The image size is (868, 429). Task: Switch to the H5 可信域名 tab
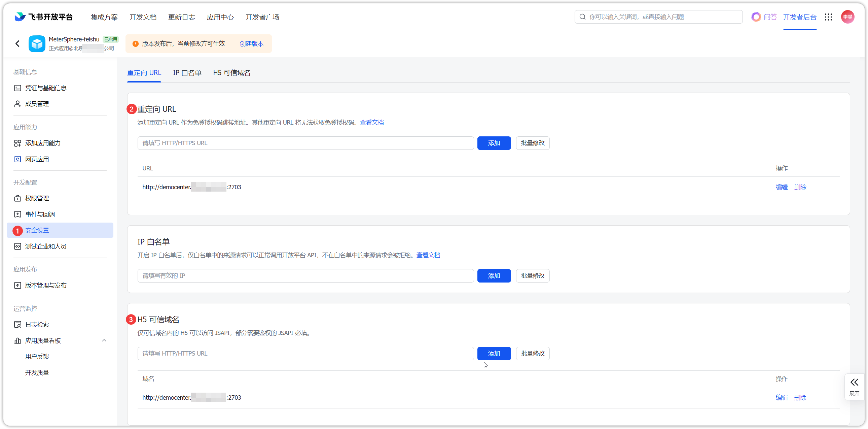[231, 73]
